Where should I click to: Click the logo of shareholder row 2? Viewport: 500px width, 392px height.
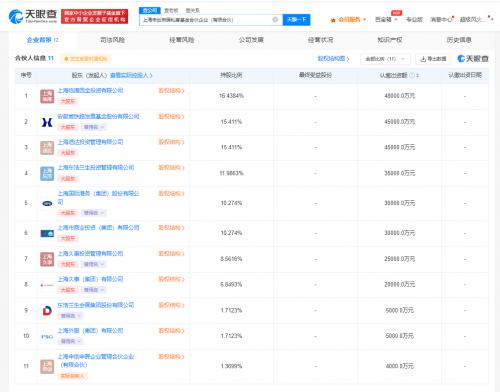pos(47,122)
